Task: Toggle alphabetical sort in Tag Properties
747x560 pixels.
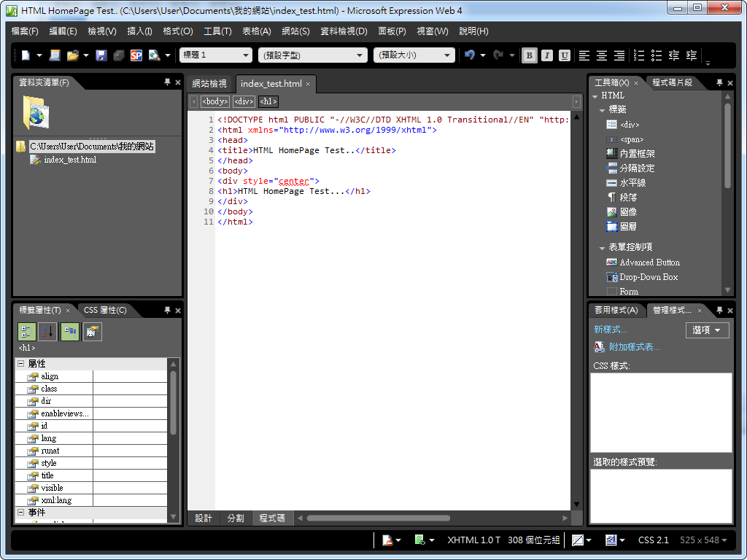Action: click(x=47, y=332)
